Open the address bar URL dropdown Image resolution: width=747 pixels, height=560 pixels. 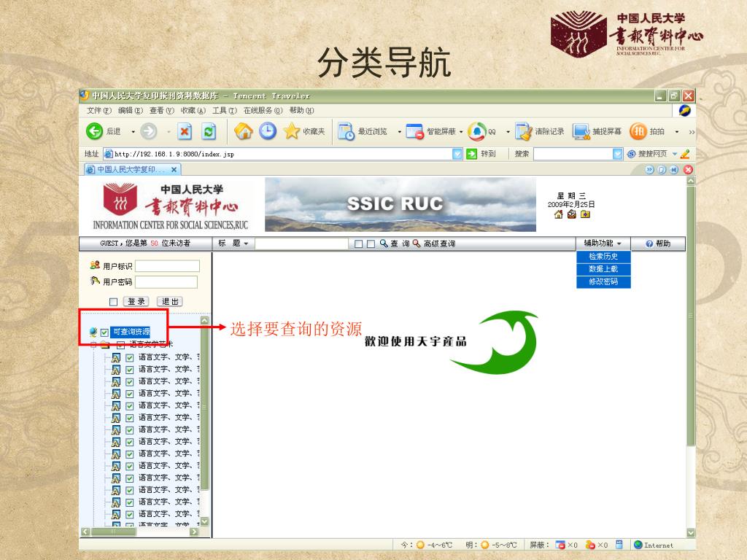457,154
